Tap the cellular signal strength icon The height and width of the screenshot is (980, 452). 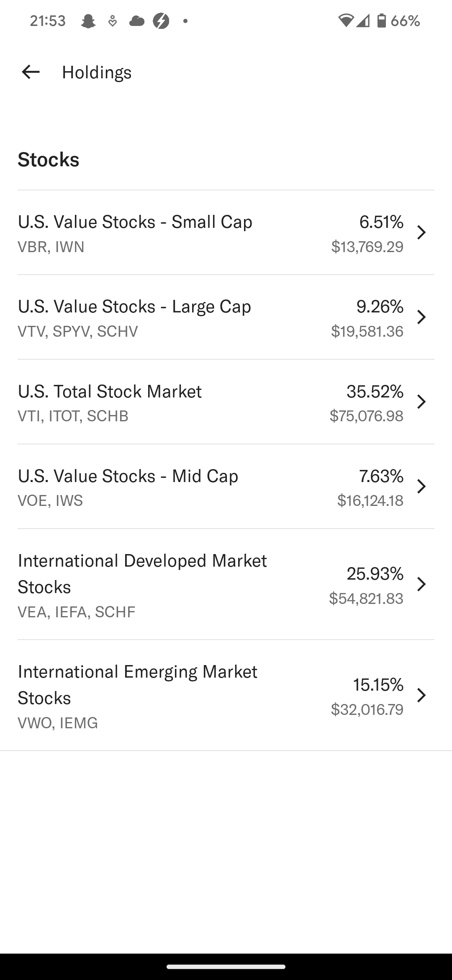(x=363, y=21)
